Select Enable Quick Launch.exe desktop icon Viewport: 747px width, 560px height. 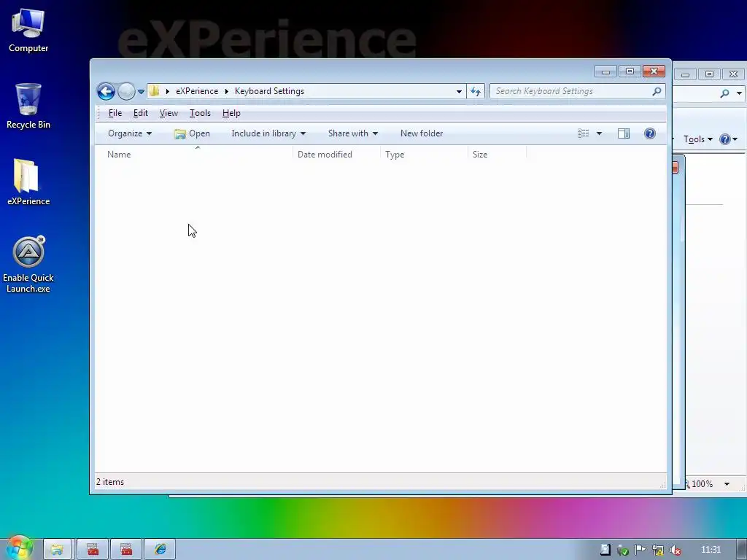pos(28,264)
